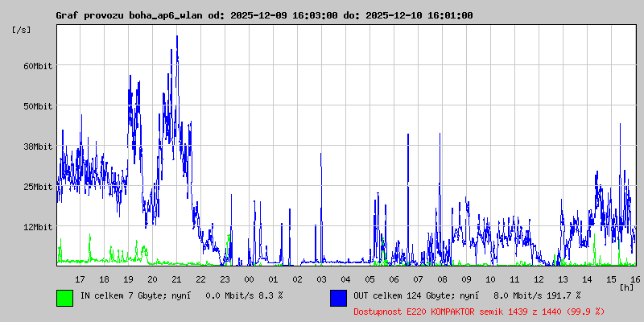Click the hour 00 x-axis label

click(250, 279)
